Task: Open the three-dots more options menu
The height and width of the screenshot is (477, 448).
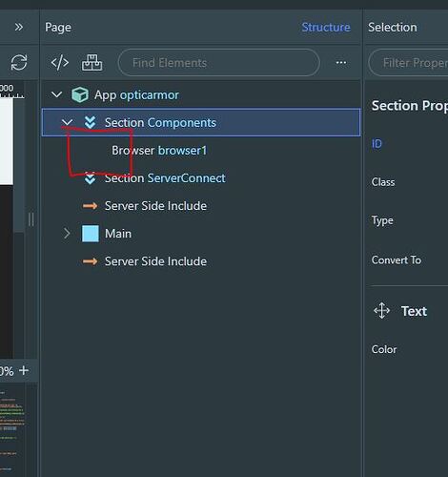Action: tap(341, 63)
